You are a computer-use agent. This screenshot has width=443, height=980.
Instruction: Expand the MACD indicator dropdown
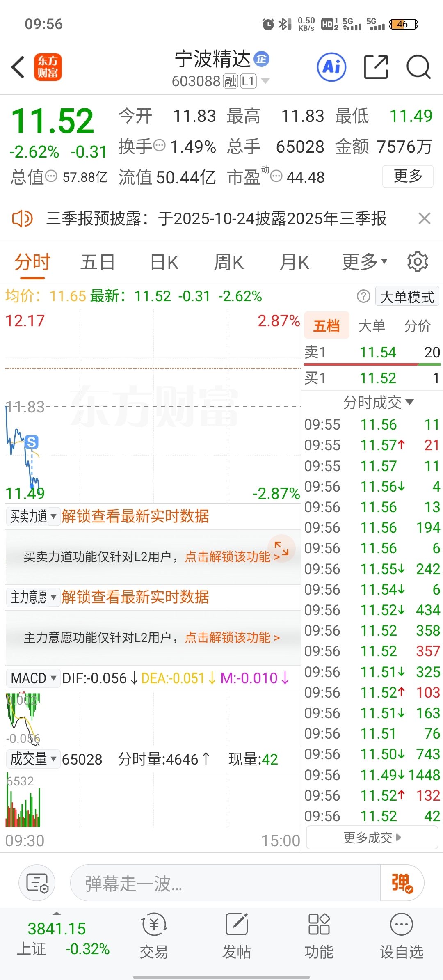(x=33, y=678)
